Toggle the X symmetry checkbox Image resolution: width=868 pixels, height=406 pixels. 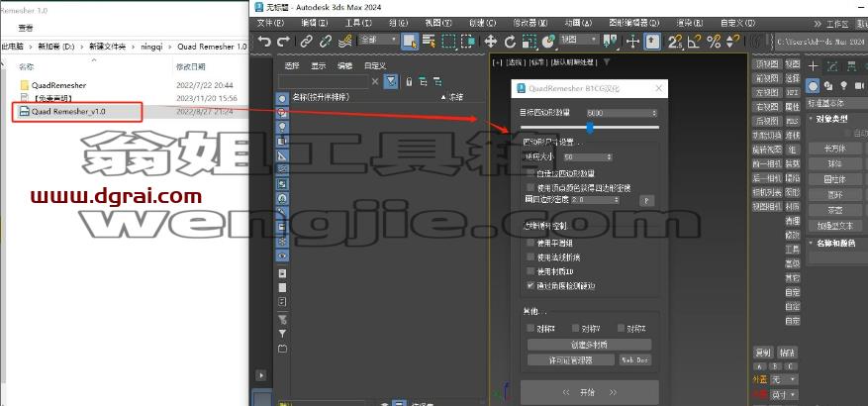[530, 328]
